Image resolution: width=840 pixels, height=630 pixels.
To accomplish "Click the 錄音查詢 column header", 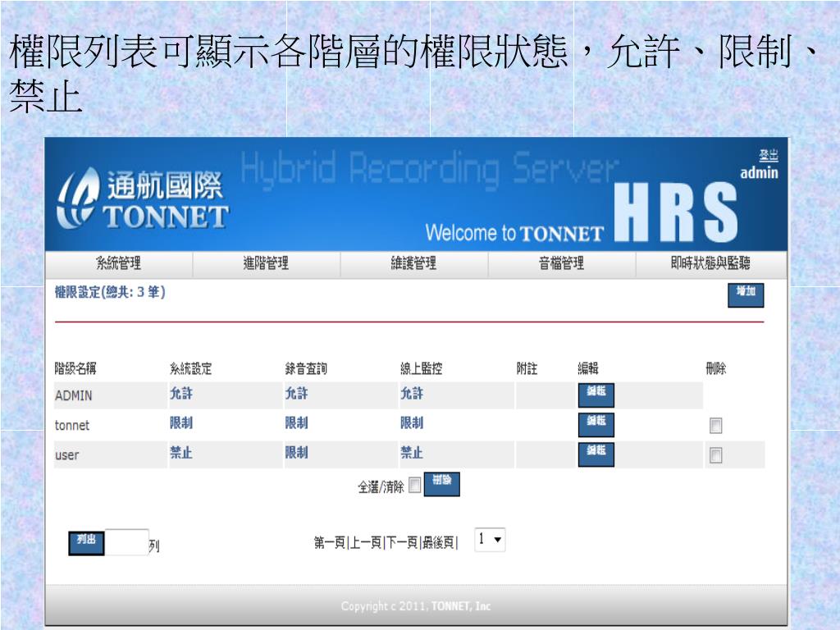I will (x=306, y=368).
